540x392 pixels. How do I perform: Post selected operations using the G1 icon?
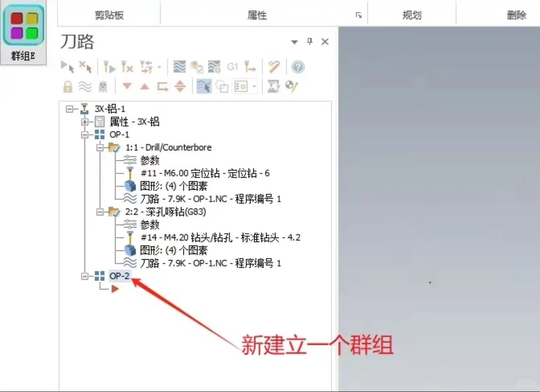[x=233, y=67]
